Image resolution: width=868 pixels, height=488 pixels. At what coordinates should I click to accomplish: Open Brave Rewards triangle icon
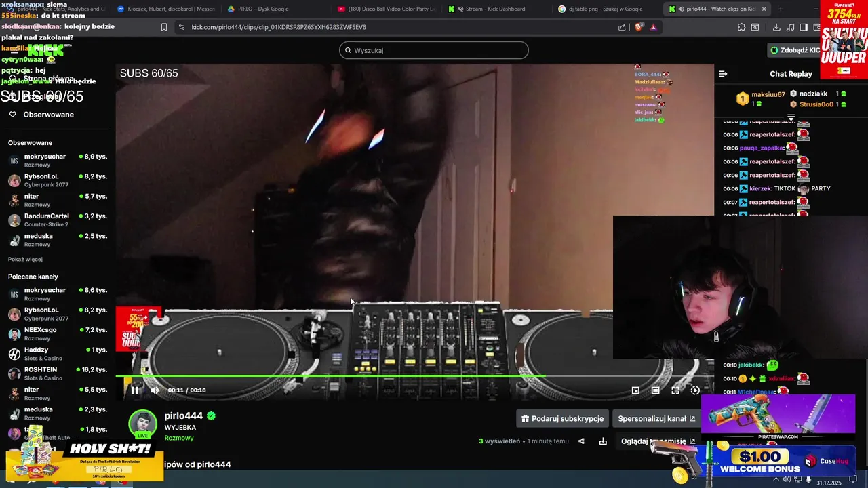pos(653,27)
